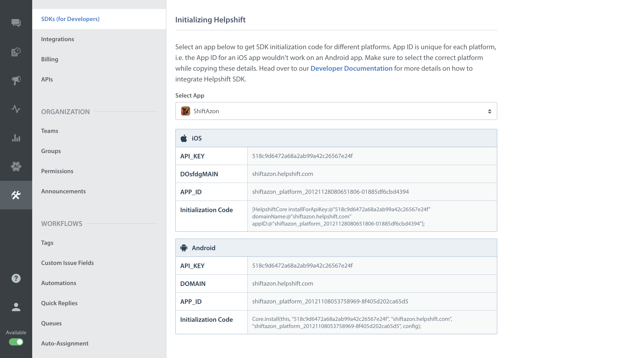The height and width of the screenshot is (358, 644).
Task: Open the Help question mark icon
Action: (x=16, y=278)
